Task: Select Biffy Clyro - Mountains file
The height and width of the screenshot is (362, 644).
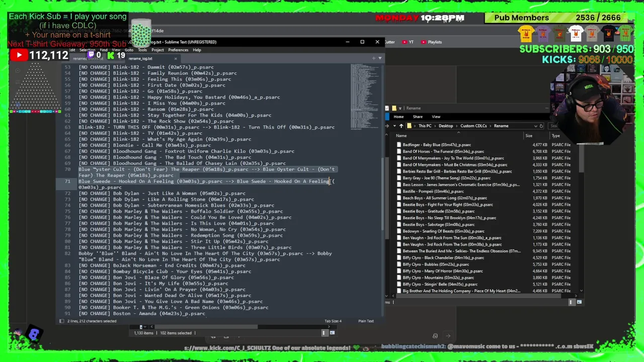Action: (438, 278)
